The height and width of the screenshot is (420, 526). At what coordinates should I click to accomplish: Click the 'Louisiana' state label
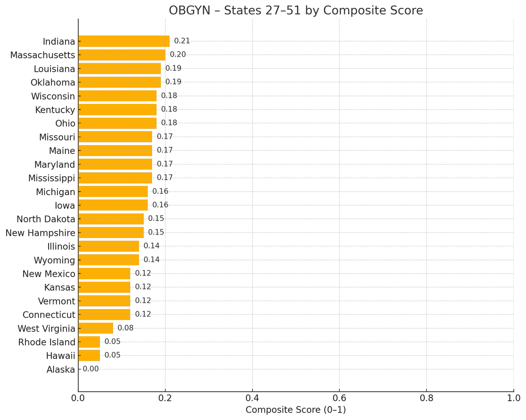coord(54,69)
